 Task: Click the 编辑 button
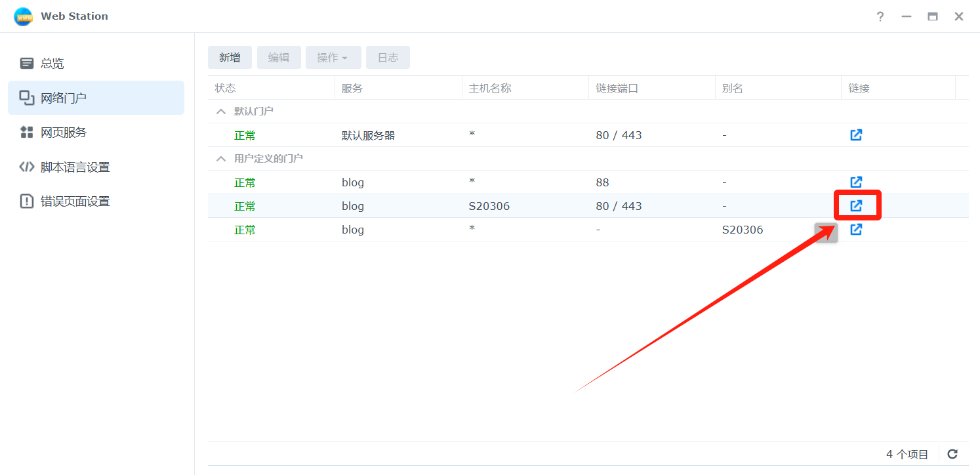tap(279, 58)
